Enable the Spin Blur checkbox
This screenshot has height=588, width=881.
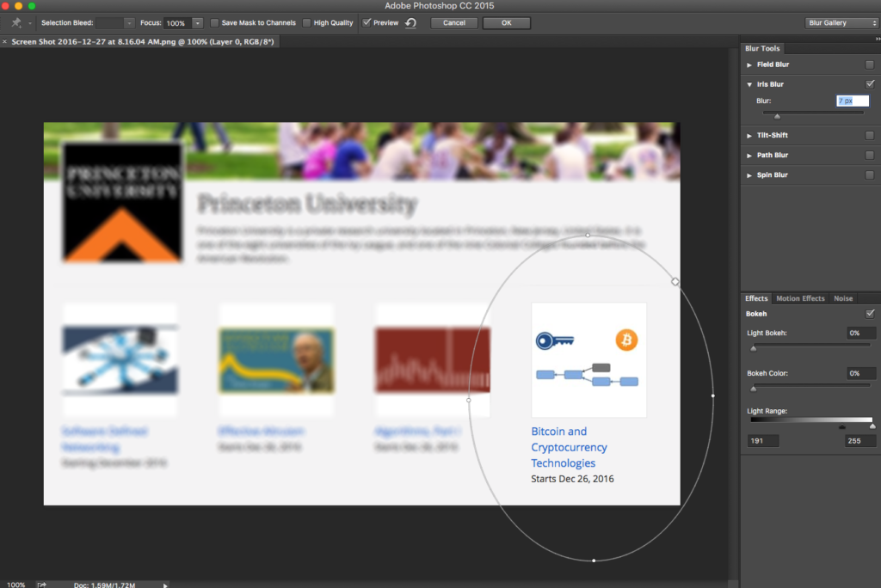point(870,175)
